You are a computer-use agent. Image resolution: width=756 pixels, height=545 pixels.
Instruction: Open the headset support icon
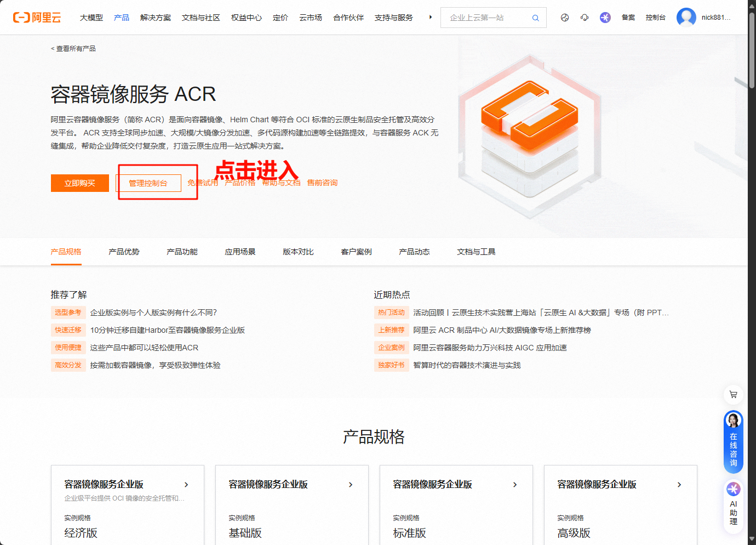(x=585, y=18)
